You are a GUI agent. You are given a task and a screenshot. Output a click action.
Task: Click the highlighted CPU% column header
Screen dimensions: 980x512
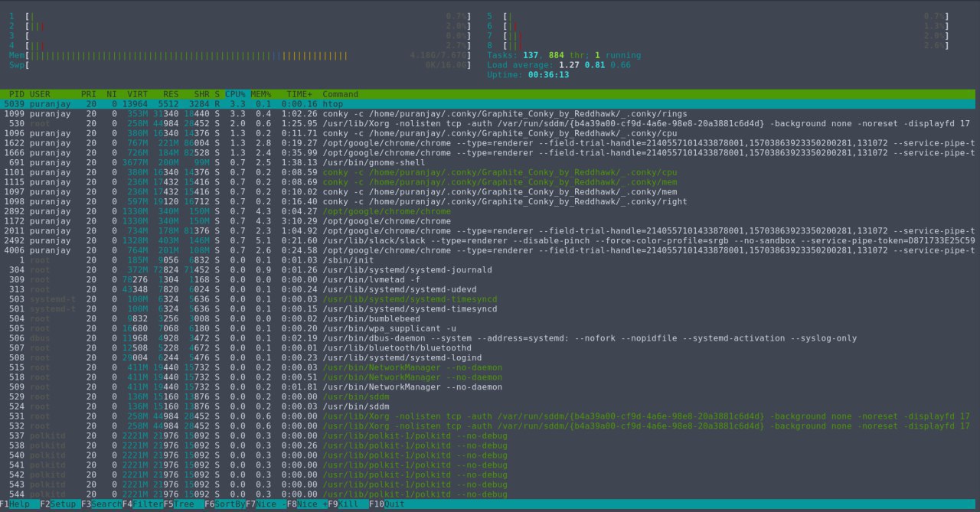pos(234,94)
